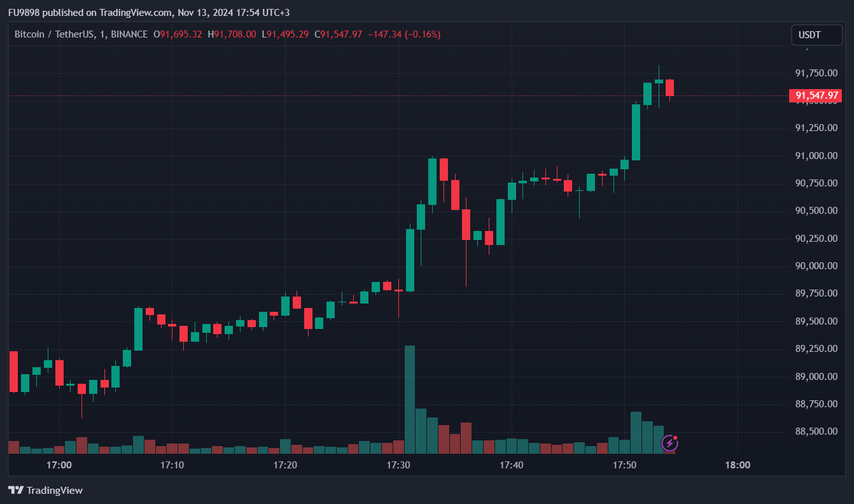Image resolution: width=854 pixels, height=504 pixels.
Task: Click the open value O91,695.32
Action: pos(178,34)
